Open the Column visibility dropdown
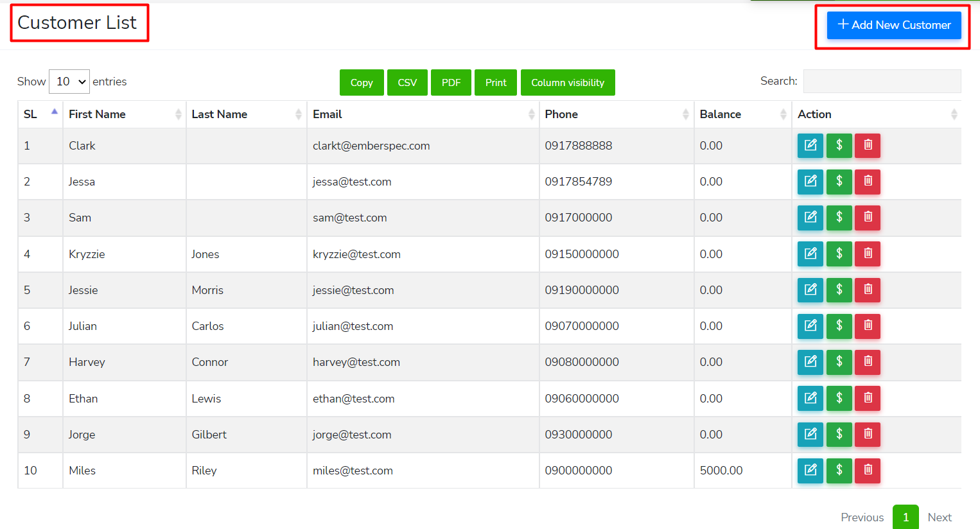 click(567, 83)
